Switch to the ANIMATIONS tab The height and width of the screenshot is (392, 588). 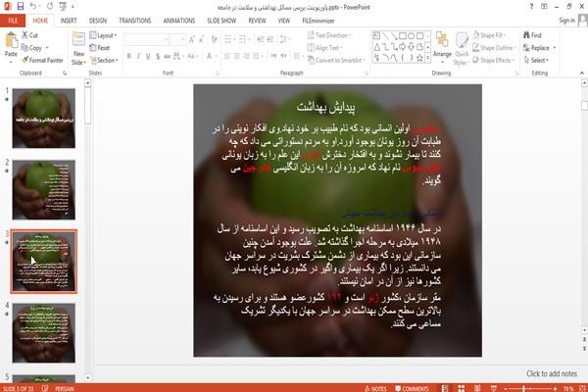coord(179,21)
